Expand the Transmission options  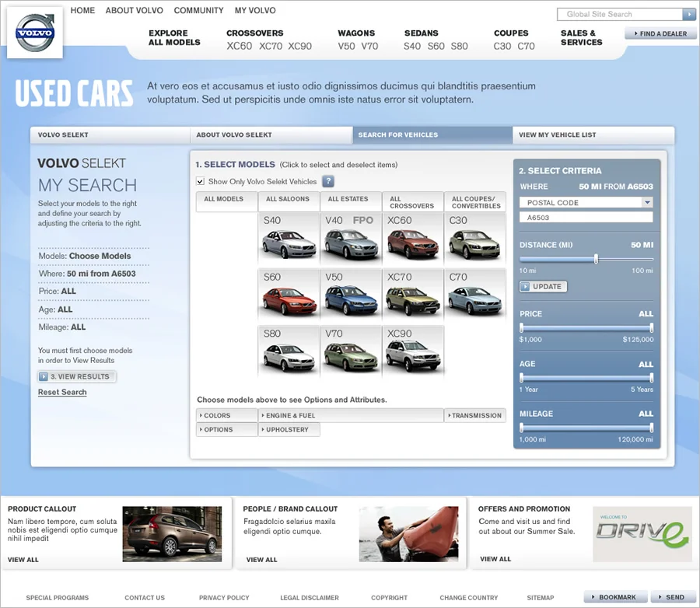click(x=475, y=415)
